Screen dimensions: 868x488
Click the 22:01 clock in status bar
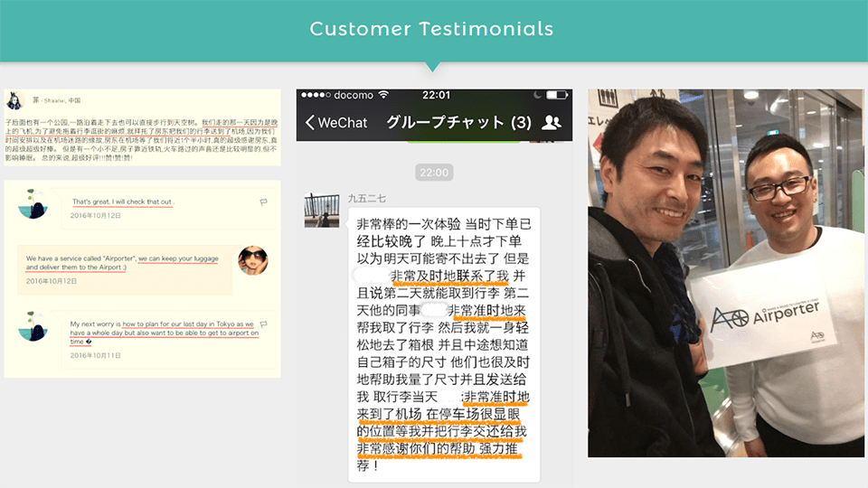tap(436, 95)
